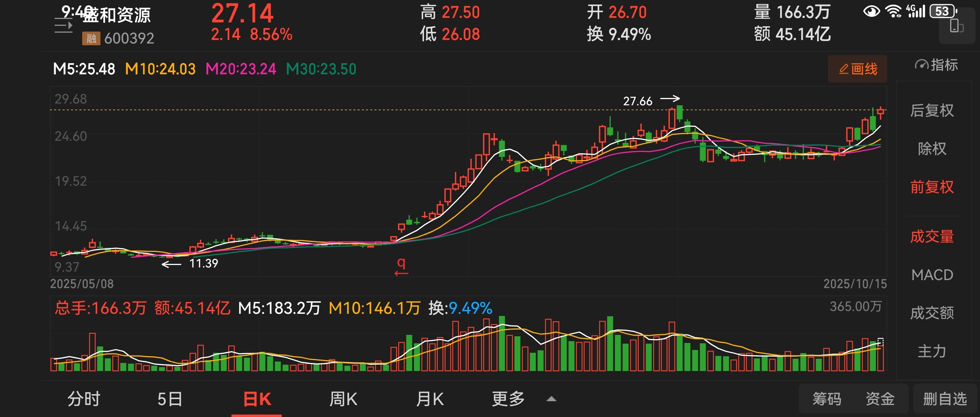The width and height of the screenshot is (980, 417).
Task: Switch sub-chart to 成交额 indicator
Action: (932, 313)
